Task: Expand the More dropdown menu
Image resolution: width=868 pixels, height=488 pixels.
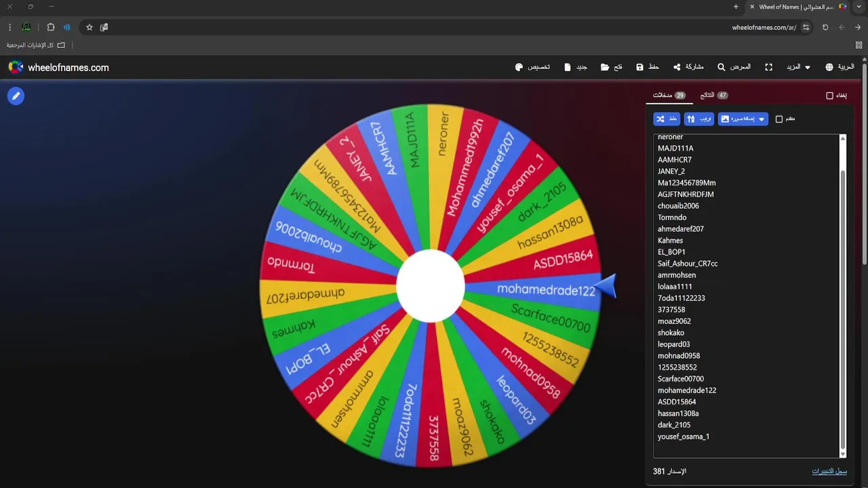Action: click(797, 67)
